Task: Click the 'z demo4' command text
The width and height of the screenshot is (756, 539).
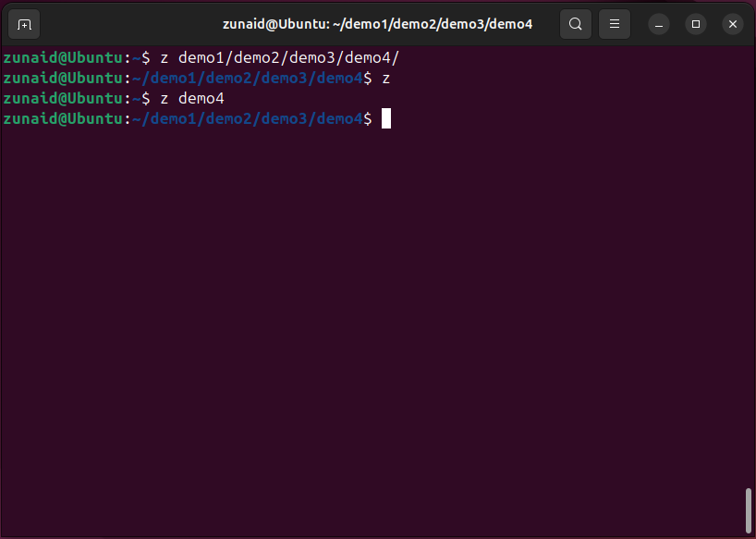Action: 192,98
